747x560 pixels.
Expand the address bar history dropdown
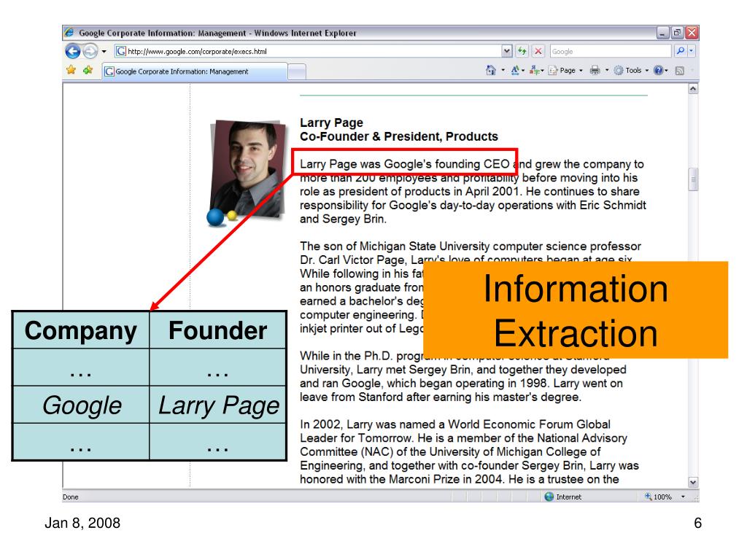[x=507, y=51]
